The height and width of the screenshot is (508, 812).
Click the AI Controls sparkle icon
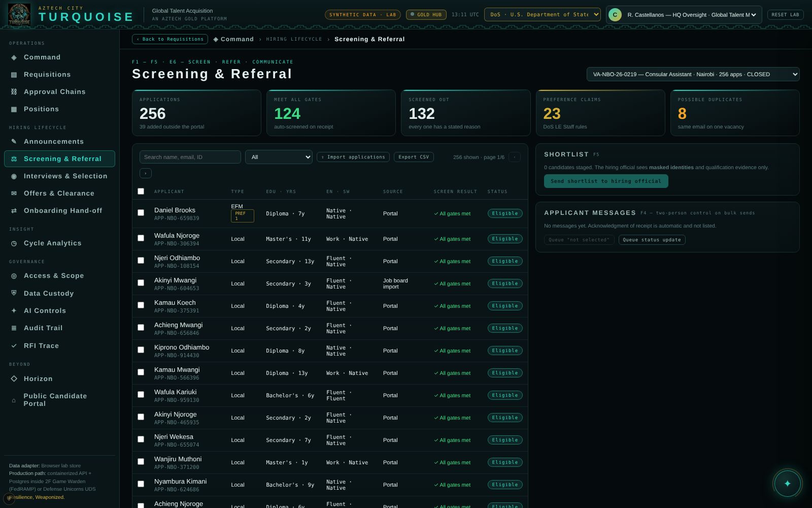click(x=14, y=311)
